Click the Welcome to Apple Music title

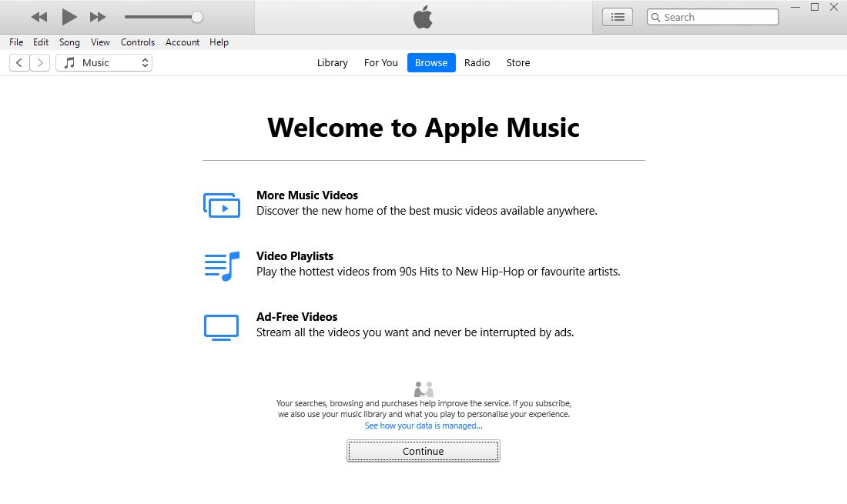423,128
